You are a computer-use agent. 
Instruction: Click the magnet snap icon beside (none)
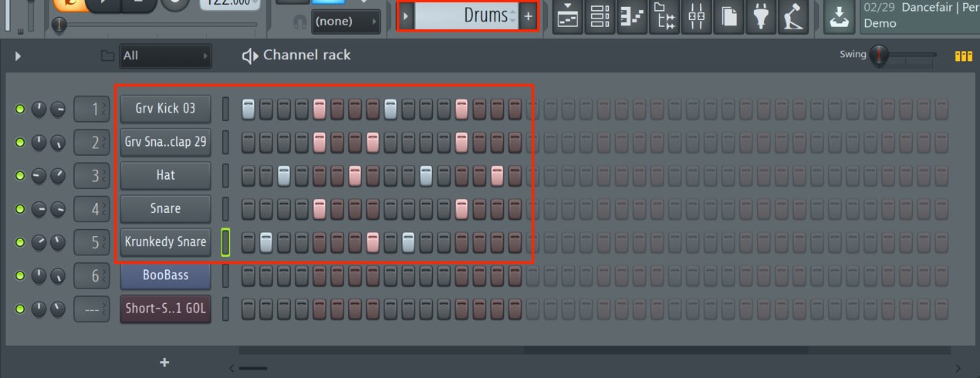click(x=300, y=22)
